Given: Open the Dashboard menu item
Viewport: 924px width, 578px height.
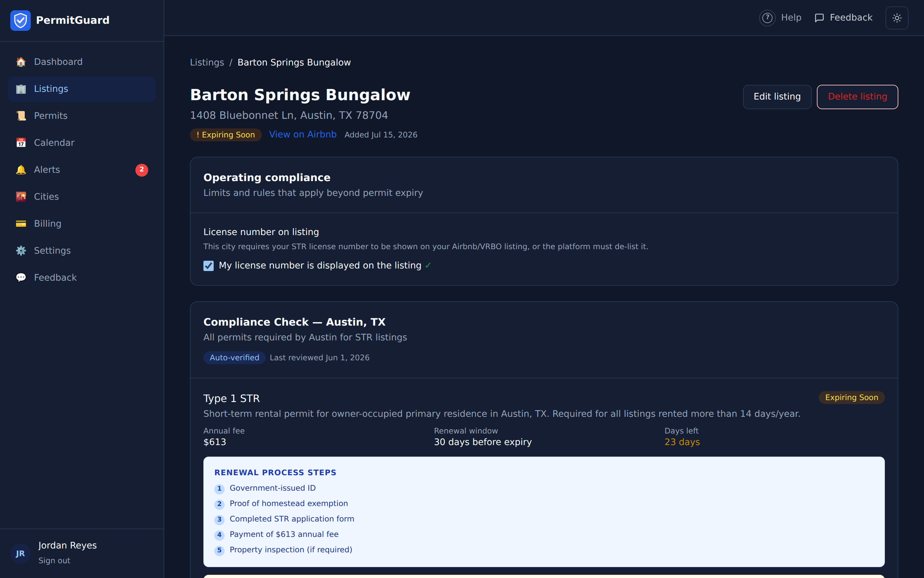Looking at the screenshot, I should 82,62.
